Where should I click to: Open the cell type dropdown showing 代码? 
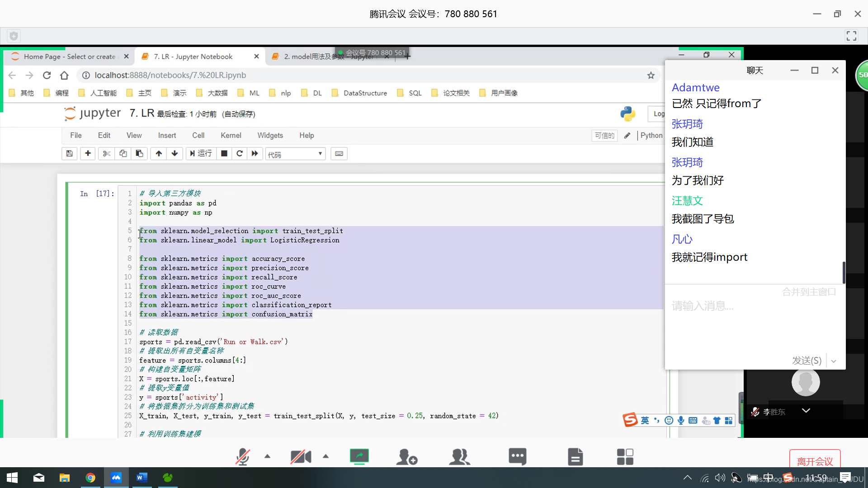pyautogui.click(x=295, y=154)
